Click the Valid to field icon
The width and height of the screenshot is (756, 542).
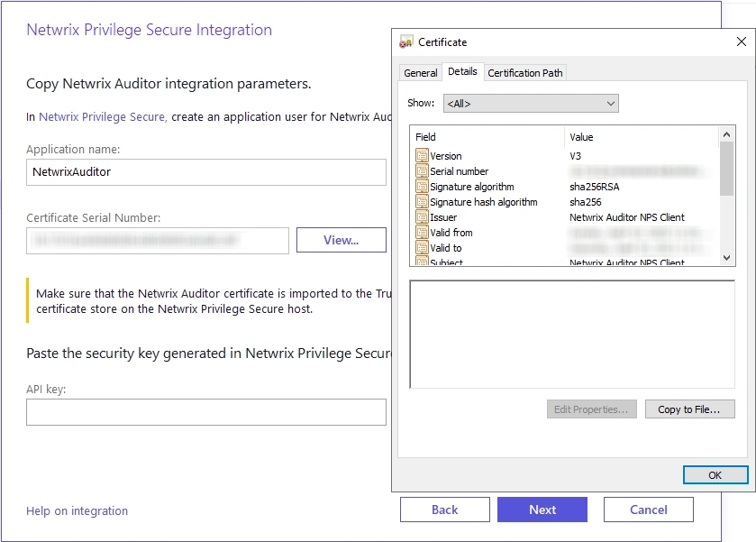click(423, 247)
